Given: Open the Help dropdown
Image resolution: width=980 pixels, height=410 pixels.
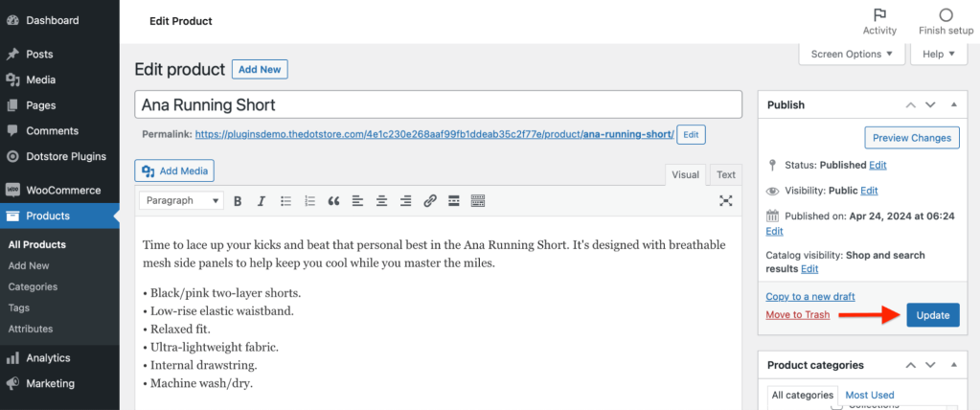Looking at the screenshot, I should click(939, 55).
